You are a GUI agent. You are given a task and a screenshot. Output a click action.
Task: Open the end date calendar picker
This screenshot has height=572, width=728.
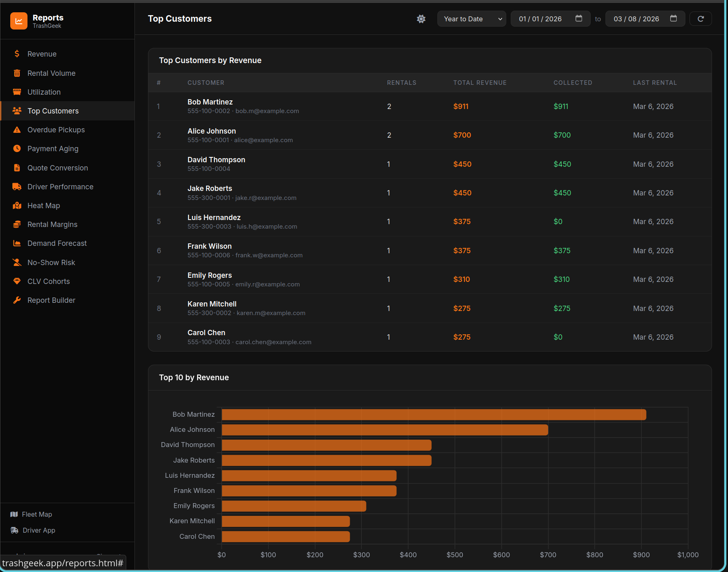673,18
